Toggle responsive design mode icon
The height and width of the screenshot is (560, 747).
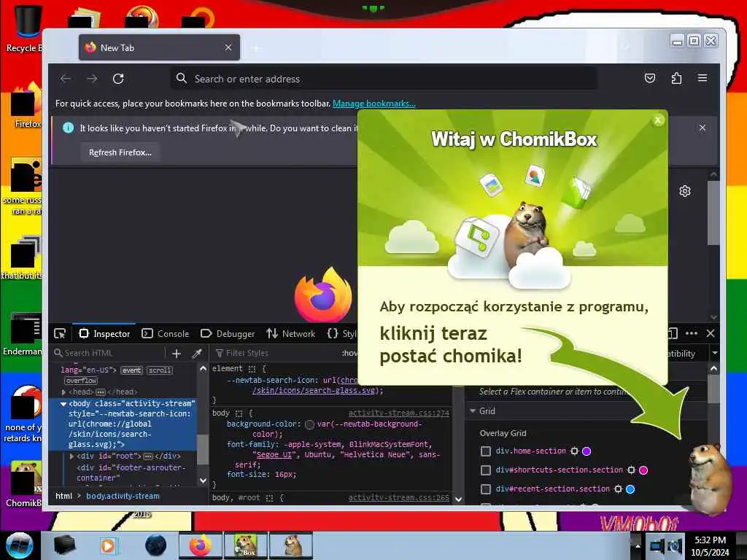pyautogui.click(x=673, y=333)
